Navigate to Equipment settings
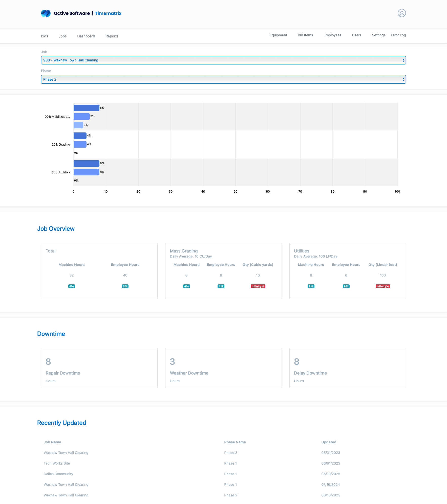 278,35
